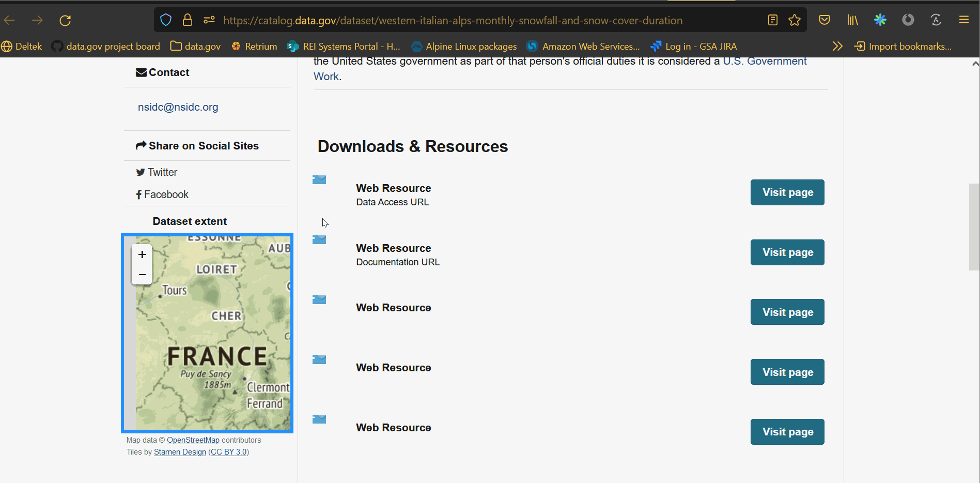This screenshot has height=483, width=980.
Task: Open the site permissions icon in address bar
Action: pyautogui.click(x=209, y=20)
